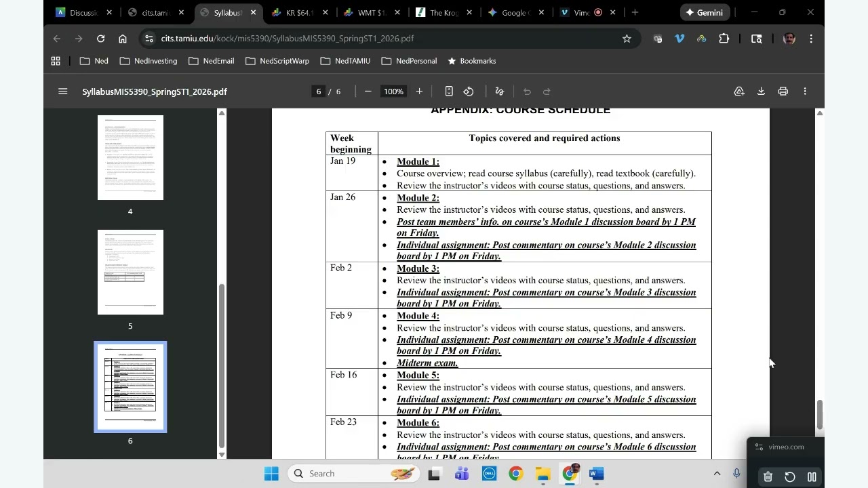Select the page 4 thumbnail

point(130,157)
